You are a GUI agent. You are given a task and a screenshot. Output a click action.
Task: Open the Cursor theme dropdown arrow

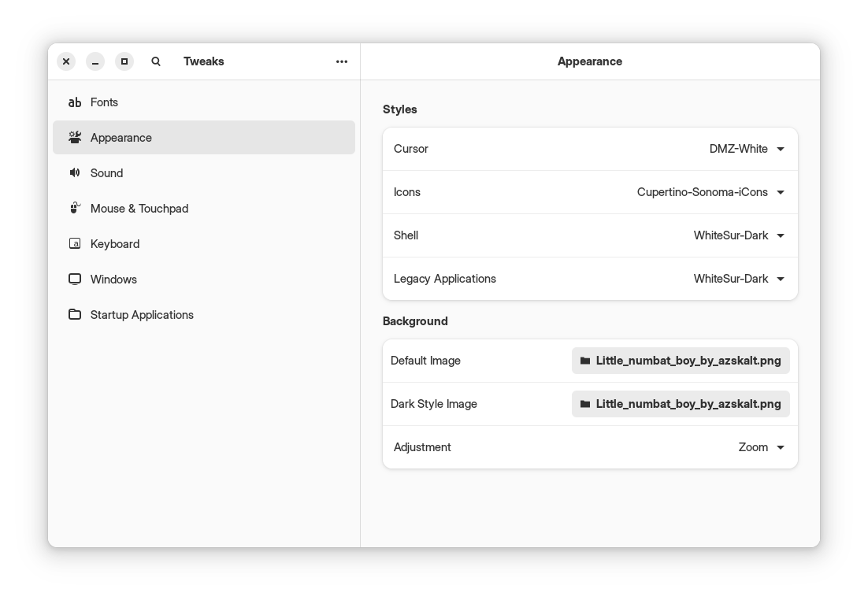tap(781, 149)
